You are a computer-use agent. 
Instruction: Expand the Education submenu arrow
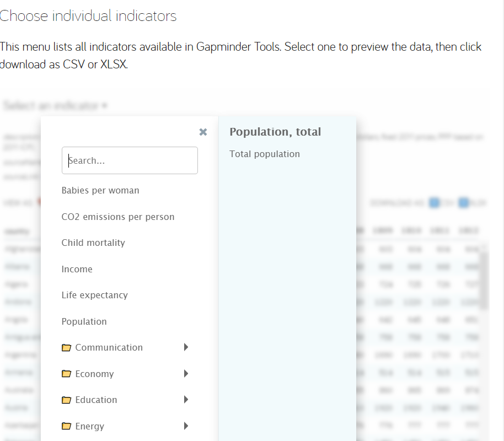tap(186, 400)
